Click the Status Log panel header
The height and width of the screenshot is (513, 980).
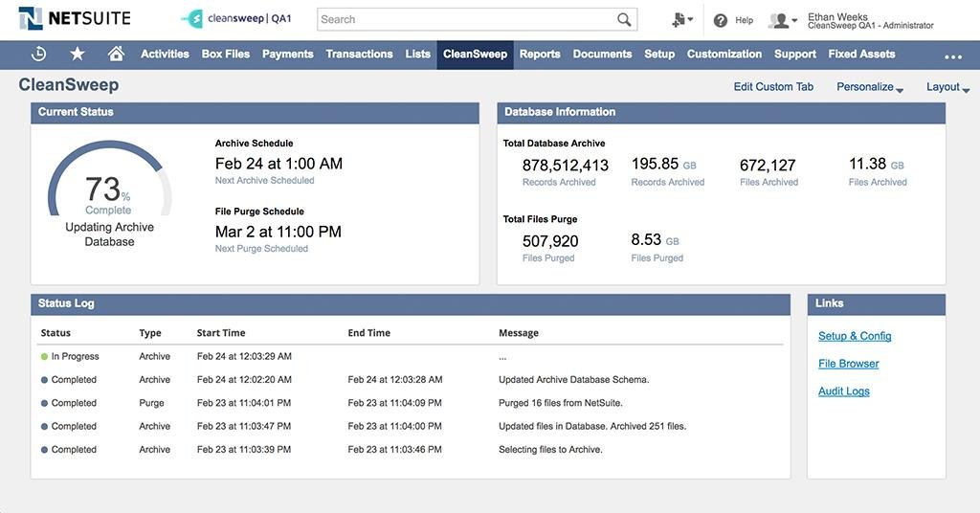(411, 303)
